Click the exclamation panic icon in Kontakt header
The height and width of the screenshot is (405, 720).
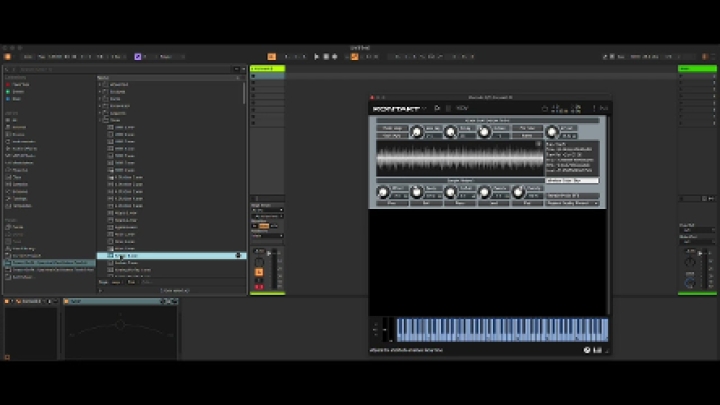click(594, 108)
